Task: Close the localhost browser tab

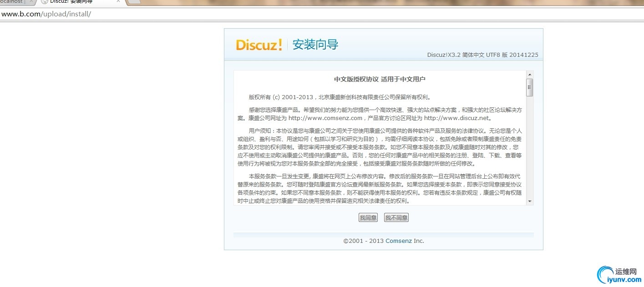Action: [x=31, y=2]
